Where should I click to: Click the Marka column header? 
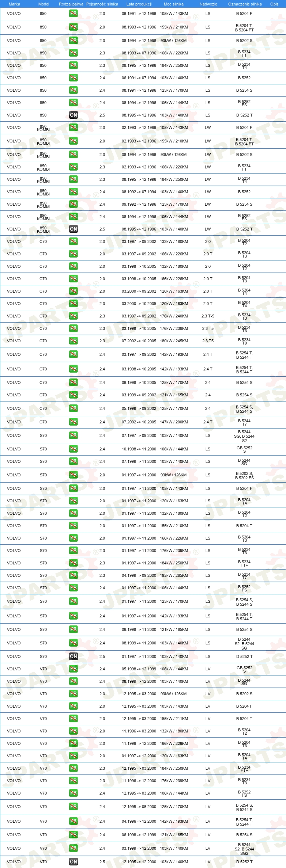[x=14, y=4]
